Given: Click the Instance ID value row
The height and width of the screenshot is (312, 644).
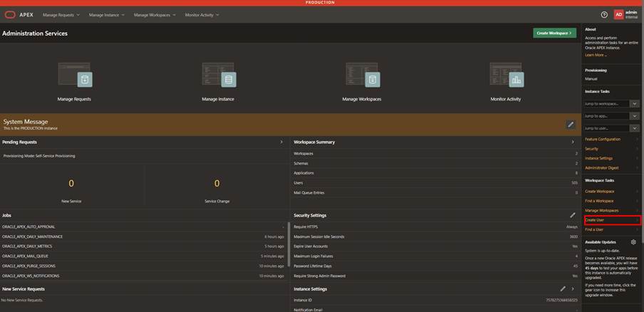Looking at the screenshot, I should [x=435, y=300].
